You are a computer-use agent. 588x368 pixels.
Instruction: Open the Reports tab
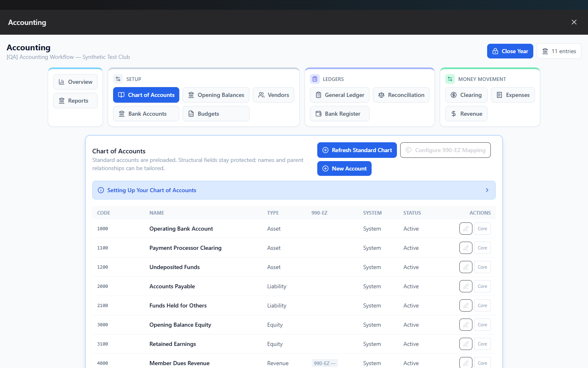[76, 101]
